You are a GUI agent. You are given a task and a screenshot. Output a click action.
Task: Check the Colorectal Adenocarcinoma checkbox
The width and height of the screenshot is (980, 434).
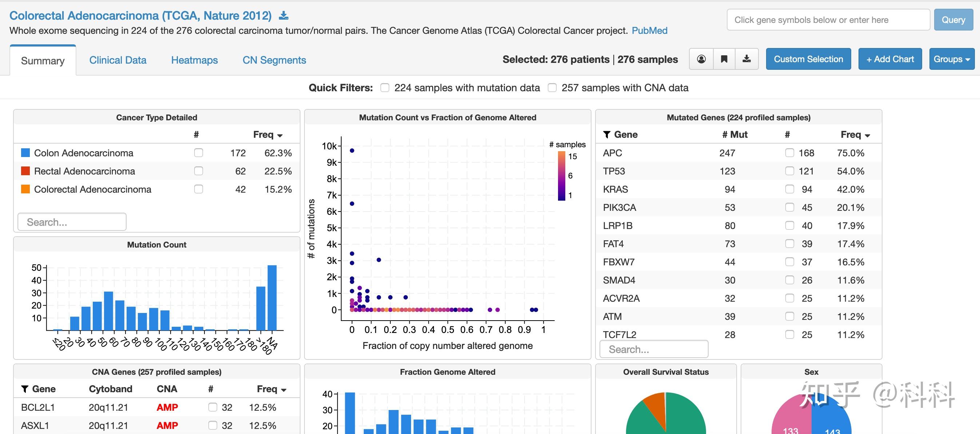click(x=199, y=189)
